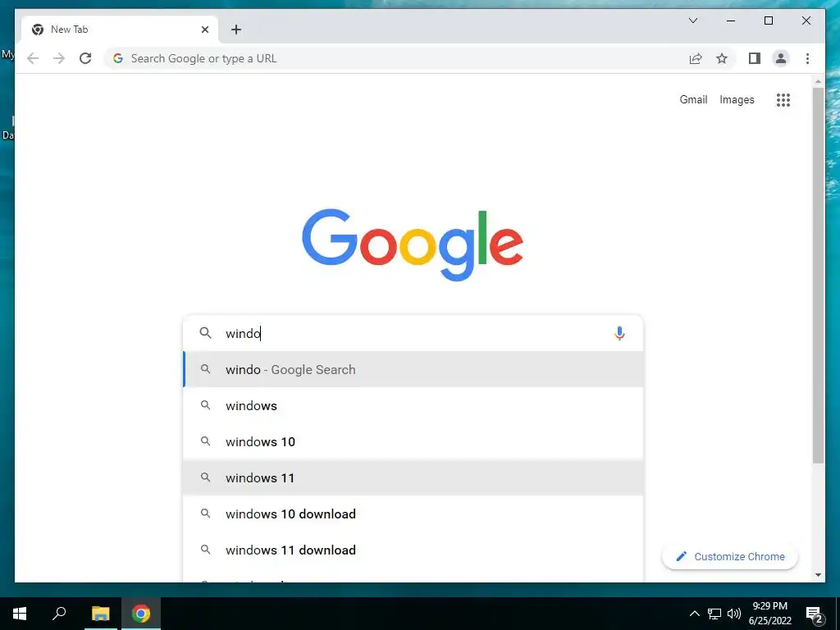Viewport: 840px width, 630px height.
Task: Select the New Tab tab
Action: [x=119, y=30]
